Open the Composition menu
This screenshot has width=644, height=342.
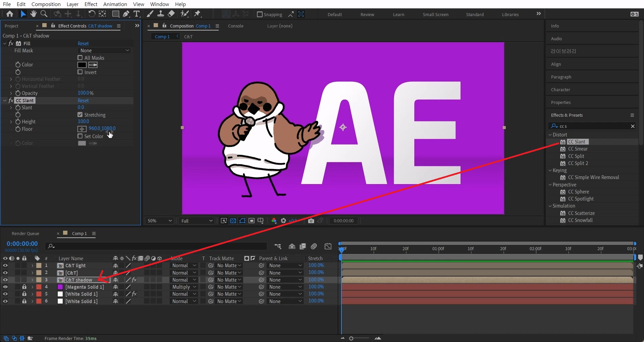pyautogui.click(x=46, y=4)
